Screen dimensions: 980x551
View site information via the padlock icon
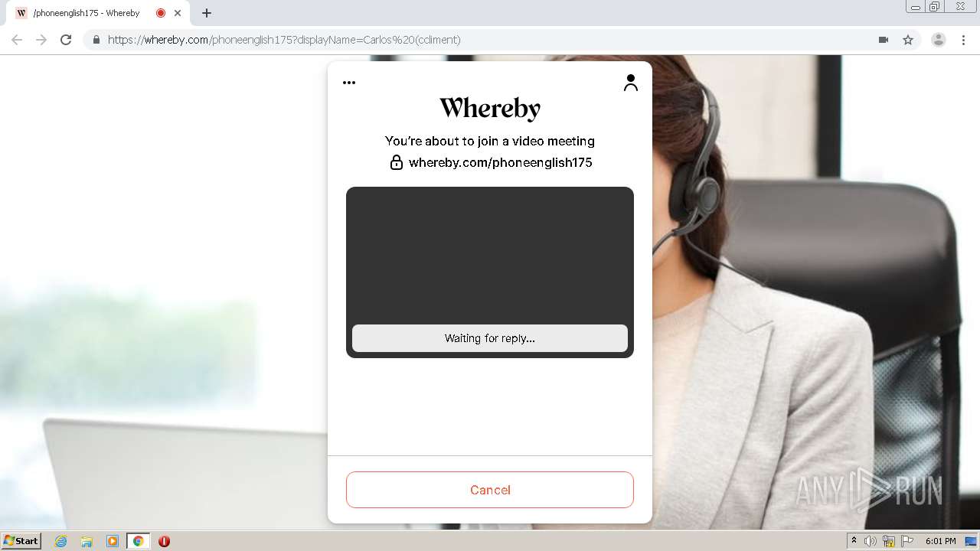point(96,40)
